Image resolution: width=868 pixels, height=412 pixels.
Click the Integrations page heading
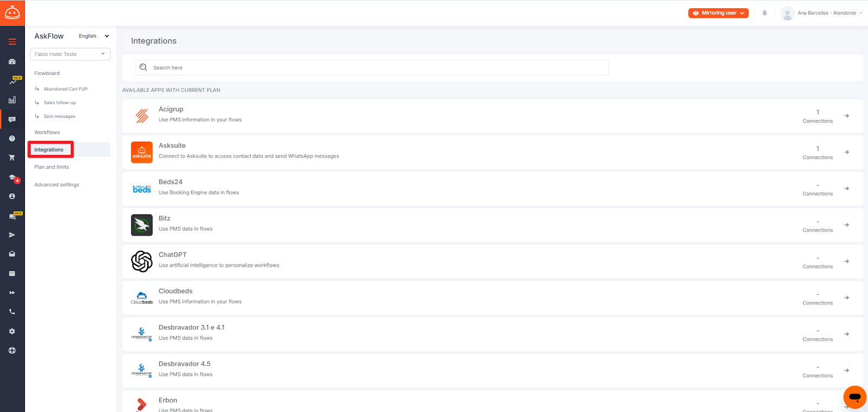154,41
